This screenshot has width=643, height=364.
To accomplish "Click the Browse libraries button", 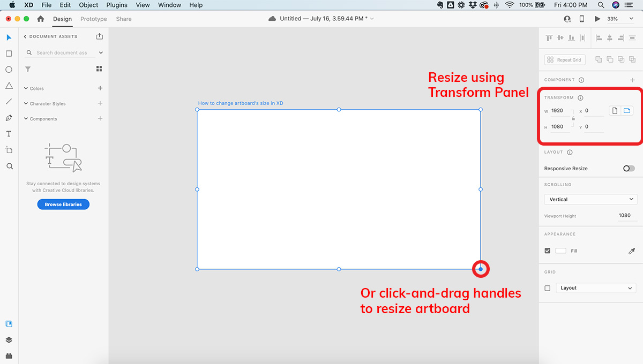I will 63,204.
